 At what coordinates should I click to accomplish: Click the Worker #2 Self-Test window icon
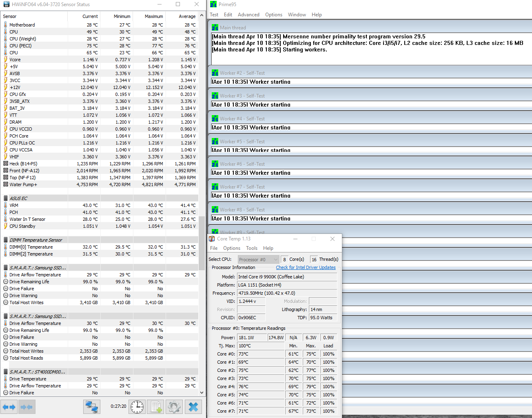(215, 73)
